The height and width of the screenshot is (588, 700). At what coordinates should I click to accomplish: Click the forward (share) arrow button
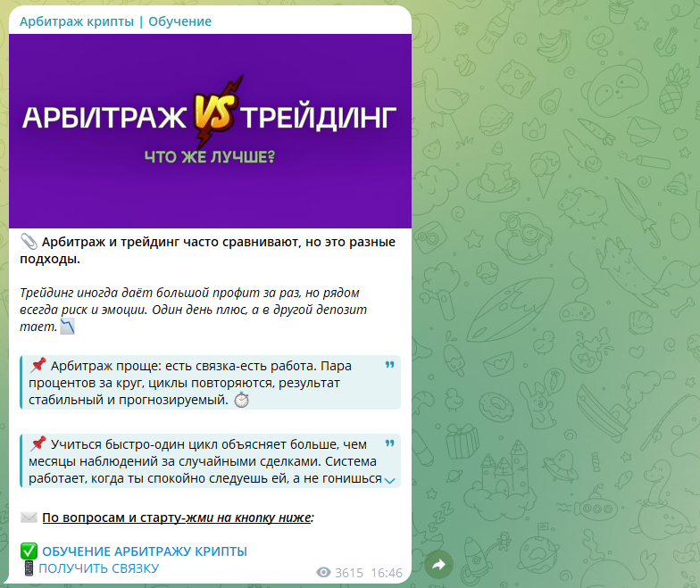click(x=438, y=565)
